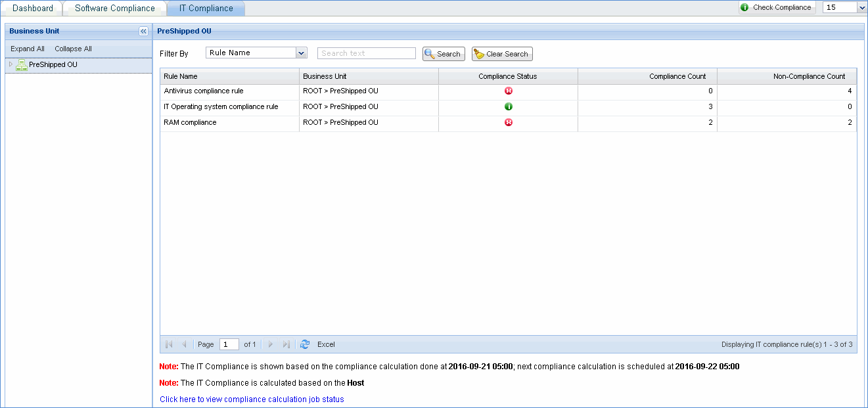Open the Filter By Rule Name dropdown
The image size is (868, 408).
pyautogui.click(x=302, y=53)
